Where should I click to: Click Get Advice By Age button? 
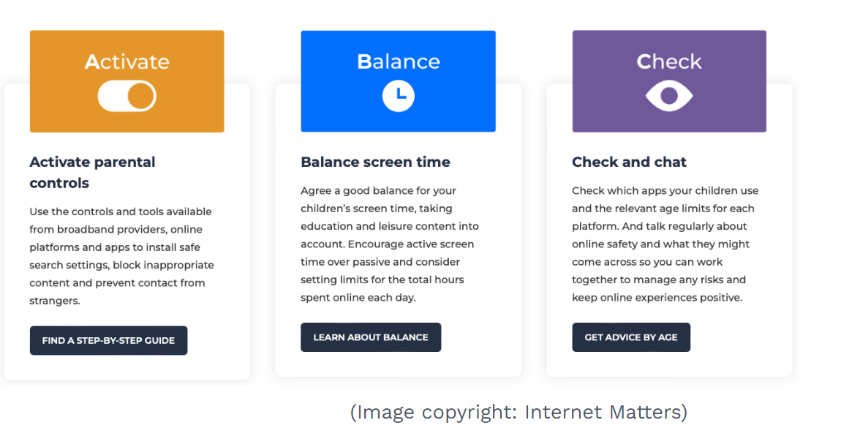coord(631,337)
